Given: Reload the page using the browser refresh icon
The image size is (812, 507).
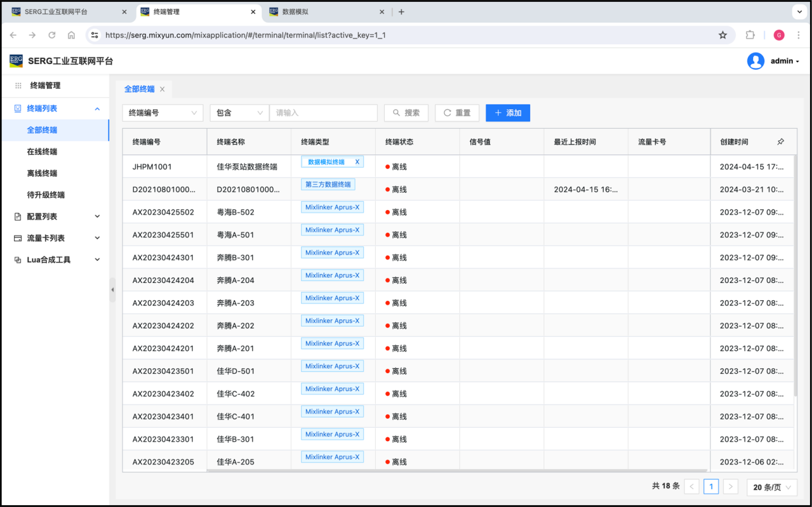Looking at the screenshot, I should [x=52, y=35].
